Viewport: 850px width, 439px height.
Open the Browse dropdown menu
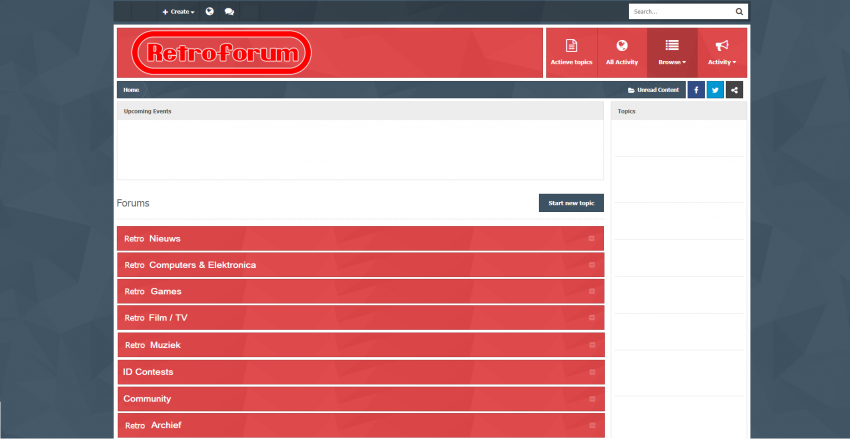[x=672, y=52]
